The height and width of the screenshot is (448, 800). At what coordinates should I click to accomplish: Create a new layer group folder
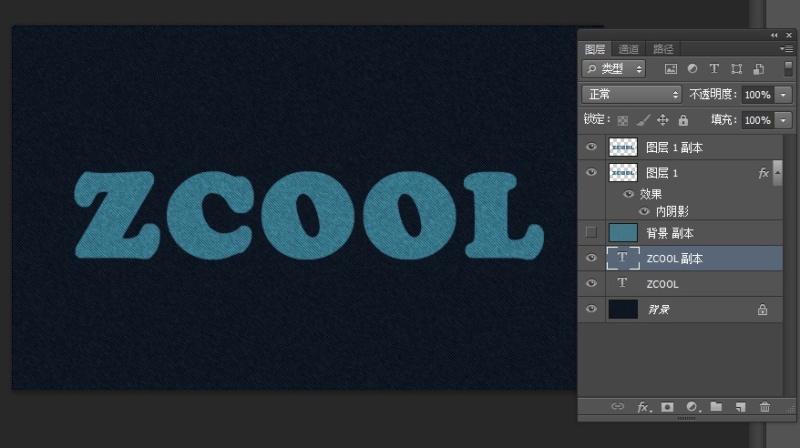pos(716,406)
